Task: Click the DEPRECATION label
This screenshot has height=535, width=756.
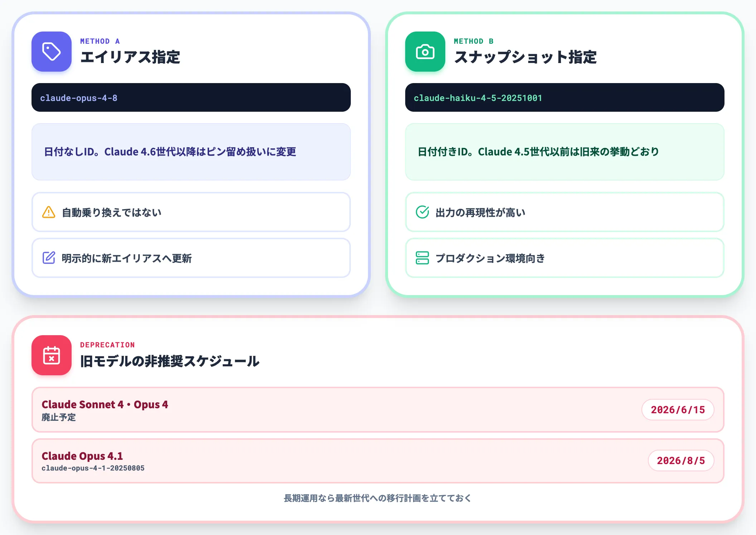Action: pos(107,345)
